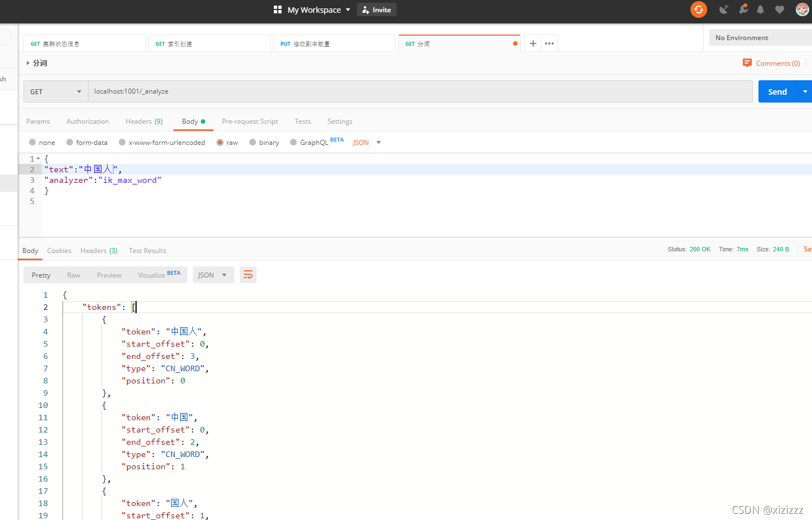
Task: Select the form-data body type
Action: [70, 142]
